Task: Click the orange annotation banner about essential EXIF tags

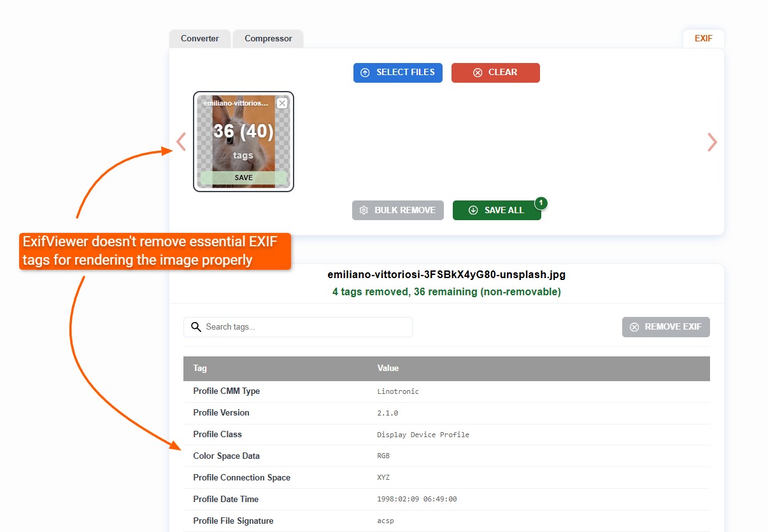Action: click(x=155, y=251)
